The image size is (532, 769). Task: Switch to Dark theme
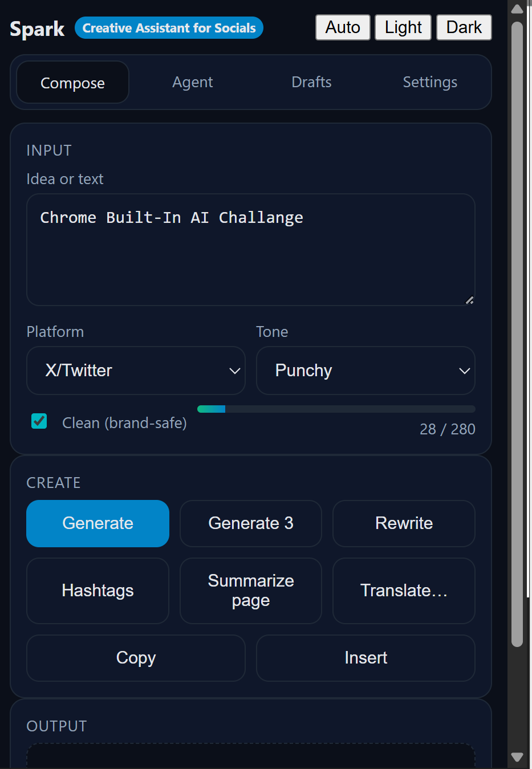point(464,27)
